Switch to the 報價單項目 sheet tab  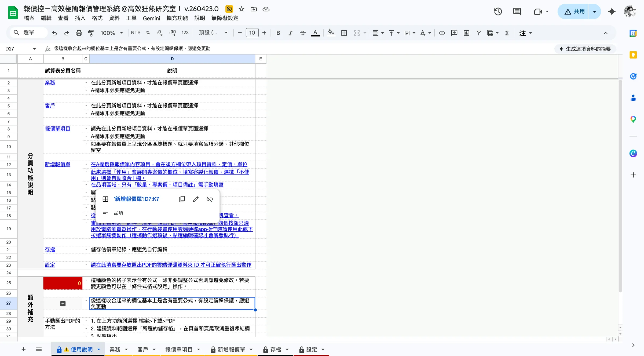tap(179, 350)
